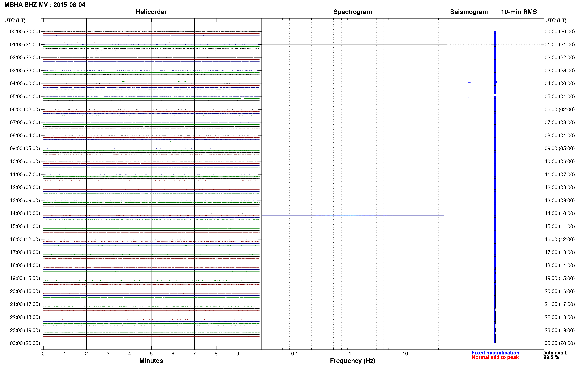Screen dimensions: 588x368
Task: Select '10:00 (06:00)' on the Helicorder time axis
Action: click(x=25, y=161)
